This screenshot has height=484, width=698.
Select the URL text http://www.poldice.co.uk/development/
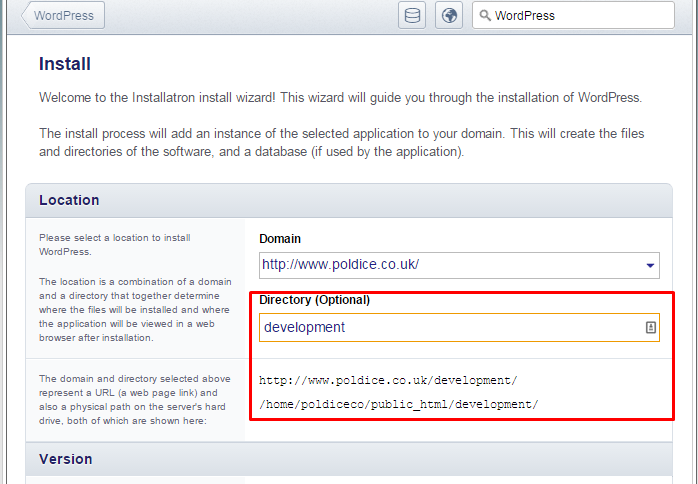click(388, 380)
